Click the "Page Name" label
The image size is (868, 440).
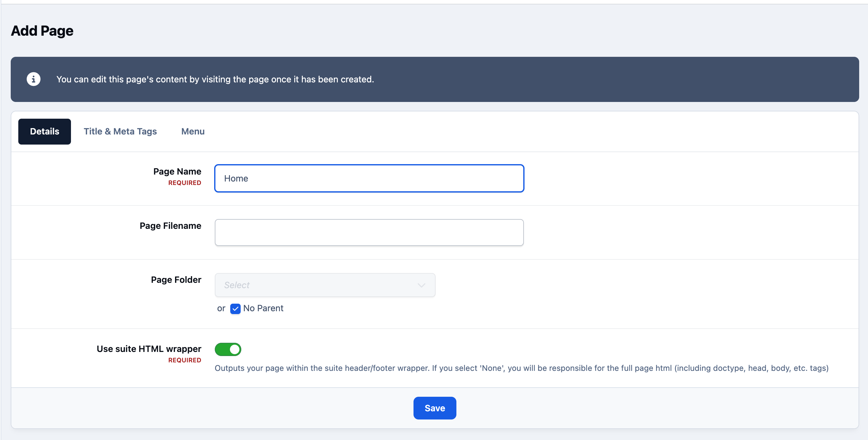(177, 171)
